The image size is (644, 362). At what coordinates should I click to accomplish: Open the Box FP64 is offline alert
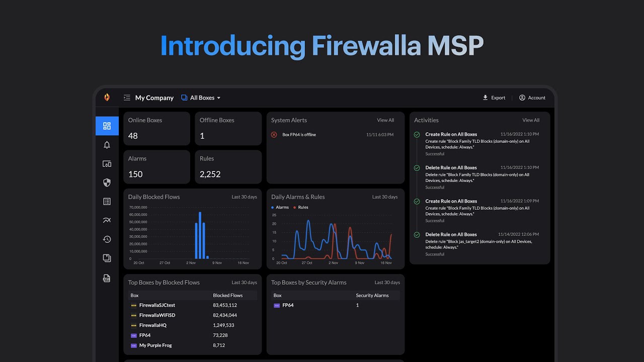[333, 135]
